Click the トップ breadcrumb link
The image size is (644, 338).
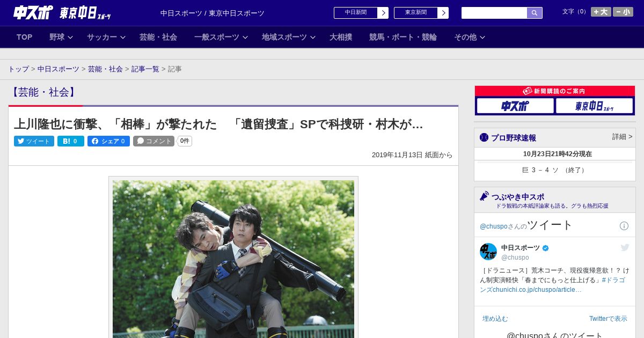[19, 69]
